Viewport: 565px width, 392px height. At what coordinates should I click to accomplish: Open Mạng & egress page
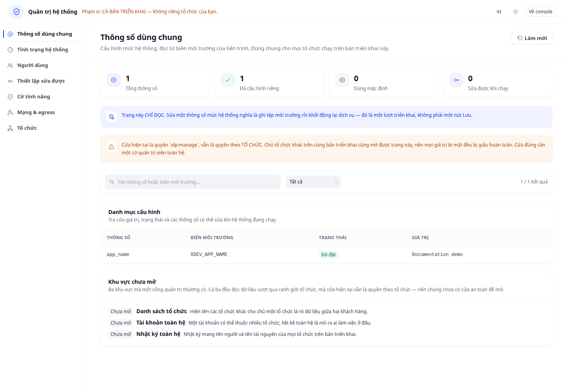pyautogui.click(x=44, y=113)
